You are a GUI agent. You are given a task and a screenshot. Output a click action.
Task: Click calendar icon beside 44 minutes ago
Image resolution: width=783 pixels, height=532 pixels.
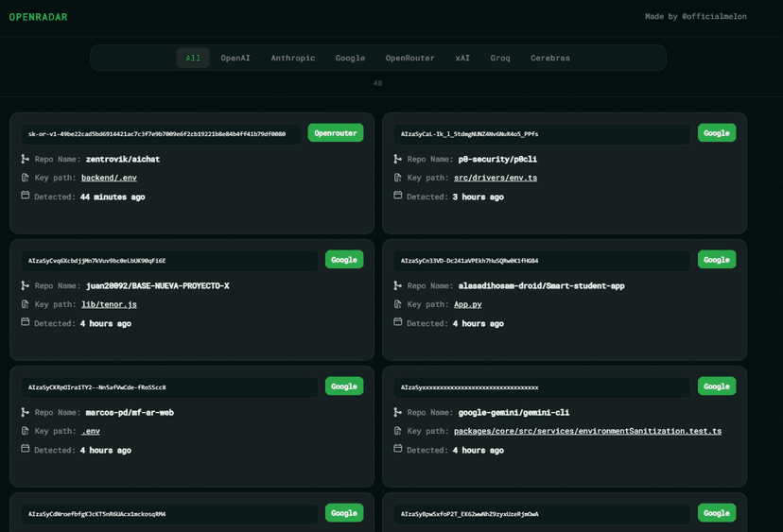point(26,196)
